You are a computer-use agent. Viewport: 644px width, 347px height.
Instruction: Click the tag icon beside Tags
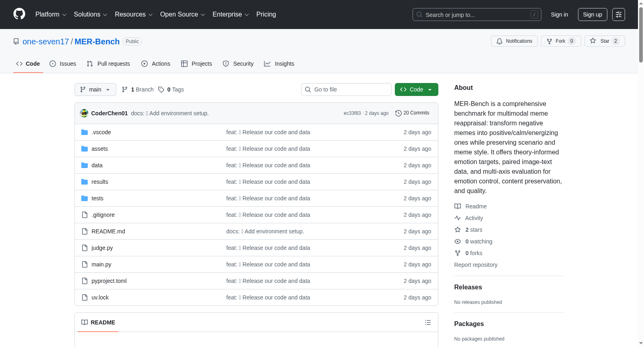(x=161, y=89)
